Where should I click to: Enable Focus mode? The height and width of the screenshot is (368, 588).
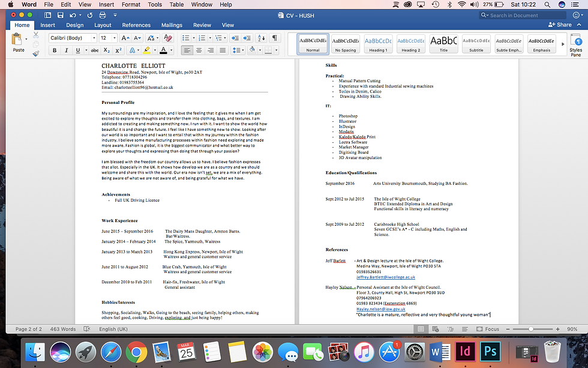point(488,329)
